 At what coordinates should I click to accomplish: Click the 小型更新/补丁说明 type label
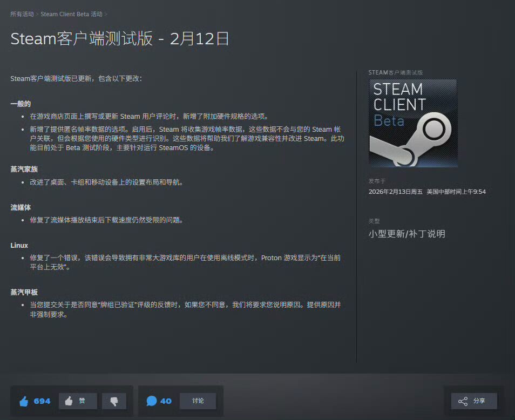(x=406, y=234)
